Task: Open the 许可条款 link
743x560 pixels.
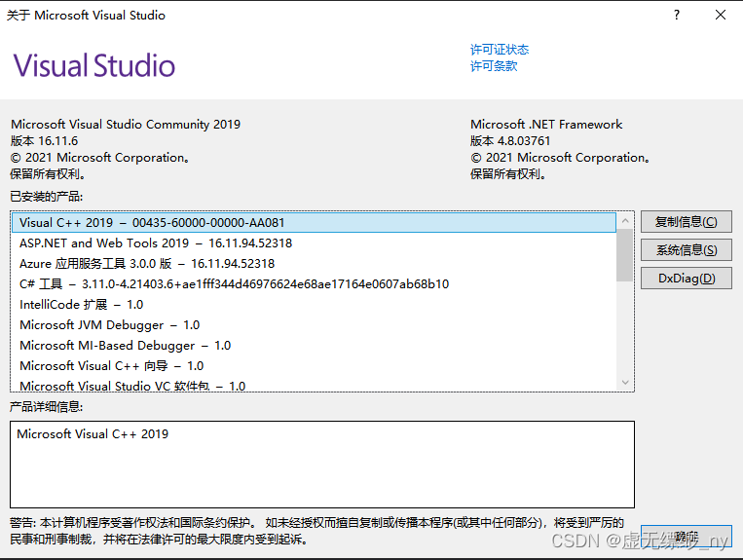Action: (494, 66)
